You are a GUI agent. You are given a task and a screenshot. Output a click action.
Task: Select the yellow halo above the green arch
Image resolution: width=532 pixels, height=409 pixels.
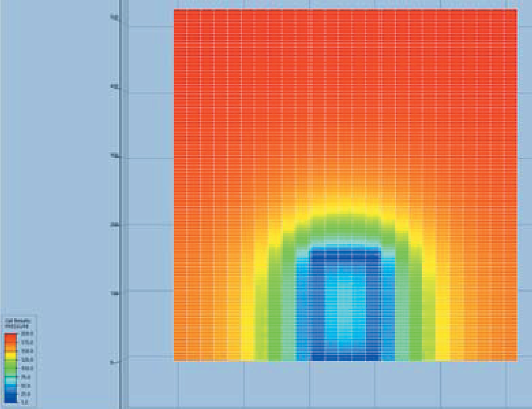[x=345, y=207]
